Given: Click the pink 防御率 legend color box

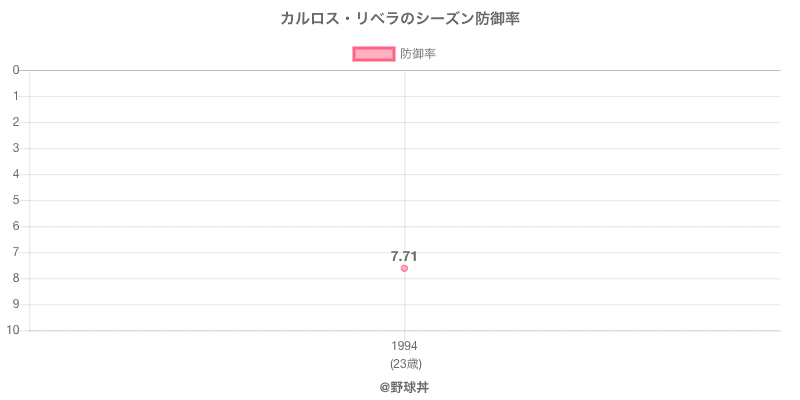Looking at the screenshot, I should coord(373,54).
